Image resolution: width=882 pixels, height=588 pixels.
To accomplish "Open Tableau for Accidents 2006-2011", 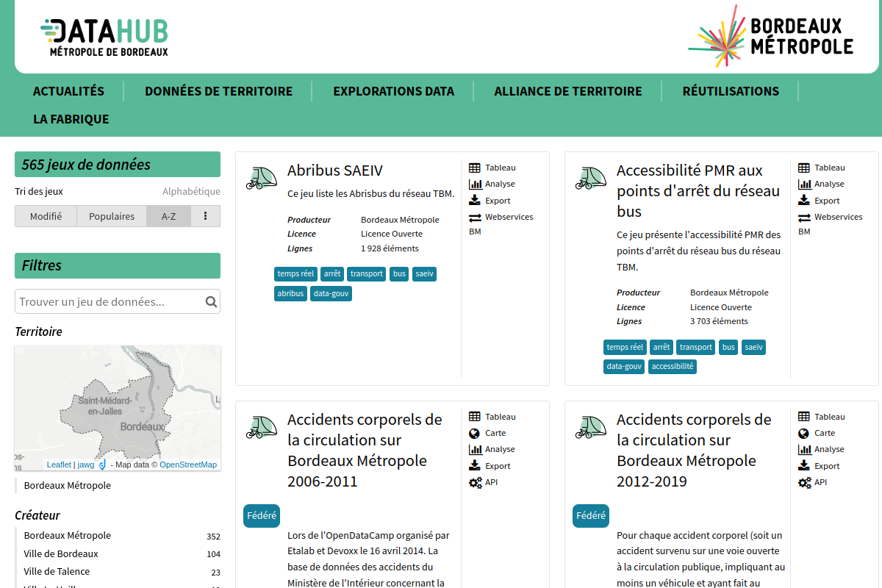I will tap(492, 417).
